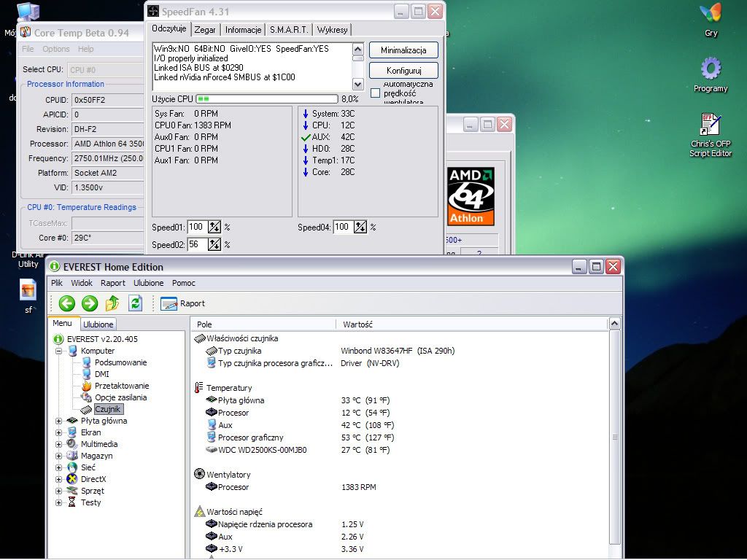The image size is (747, 560).
Task: Click the Speed01 spinner arrows
Action: (214, 227)
